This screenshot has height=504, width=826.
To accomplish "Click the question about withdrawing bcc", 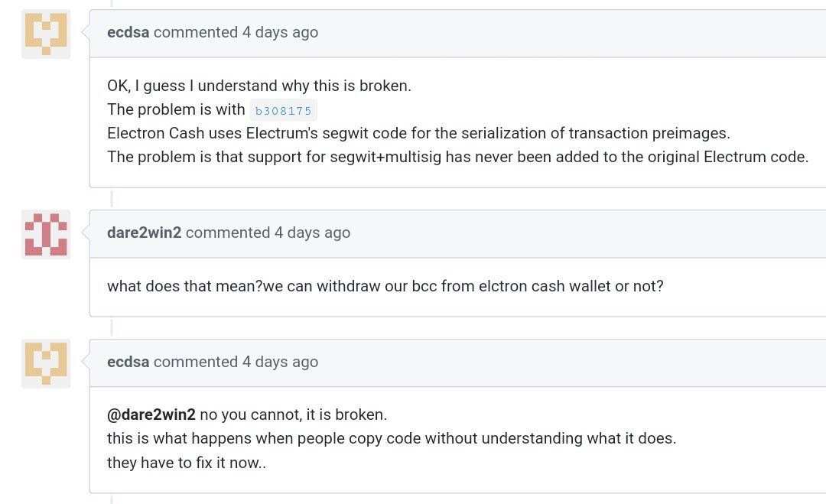I will [385, 286].
